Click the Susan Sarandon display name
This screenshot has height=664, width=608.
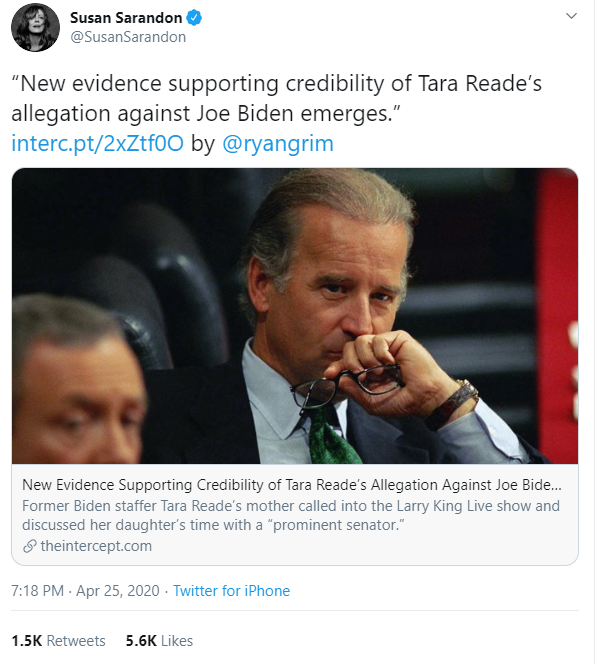(128, 18)
